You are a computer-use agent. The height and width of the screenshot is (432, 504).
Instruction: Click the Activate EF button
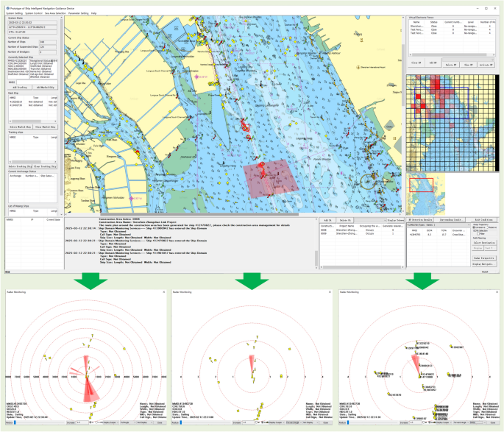tap(486, 64)
